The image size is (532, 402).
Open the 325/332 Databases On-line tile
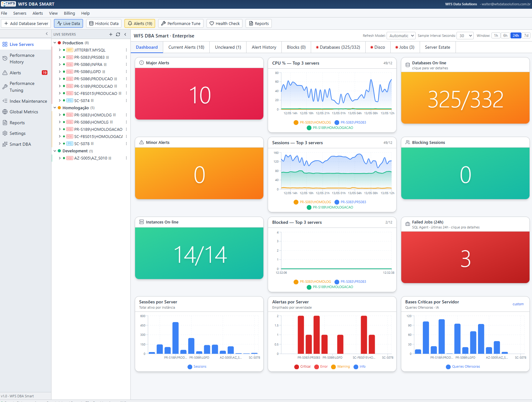coord(465,98)
